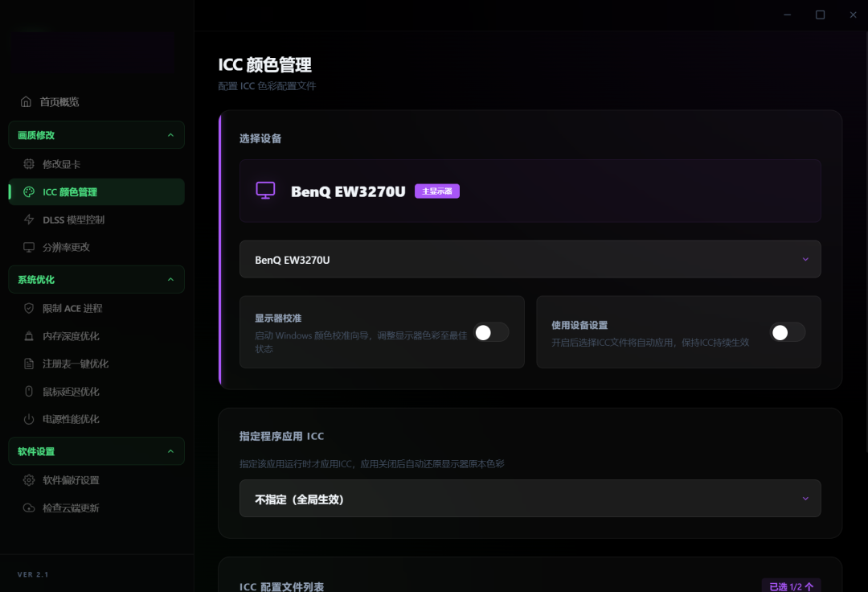Screen dimensions: 868x592
Task: Go to 首页概览 page
Action: 96,102
